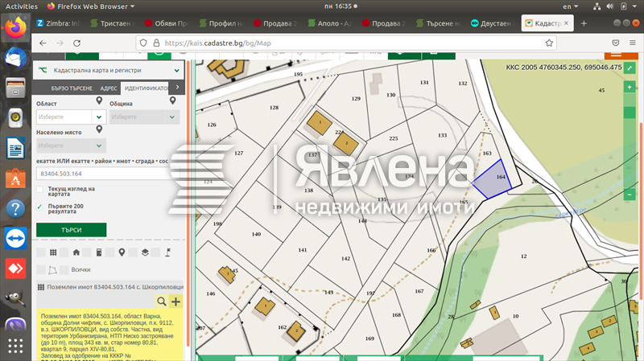Select the layers stack filter icon
The image size is (644, 361).
pyautogui.click(x=145, y=252)
